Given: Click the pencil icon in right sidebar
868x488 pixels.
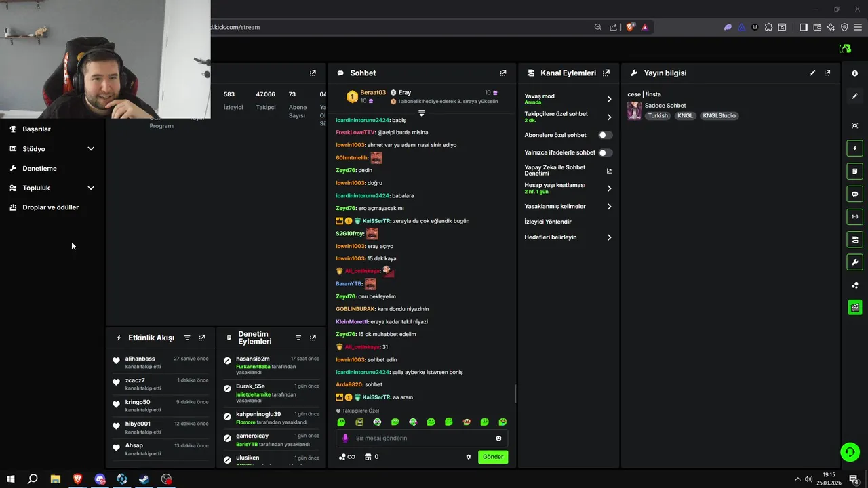Looking at the screenshot, I should coord(854,96).
